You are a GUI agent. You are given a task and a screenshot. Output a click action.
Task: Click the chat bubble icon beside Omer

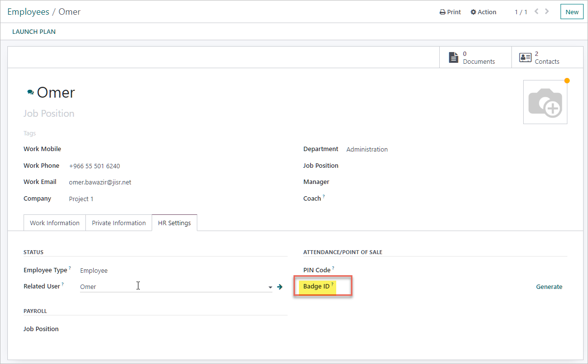30,92
